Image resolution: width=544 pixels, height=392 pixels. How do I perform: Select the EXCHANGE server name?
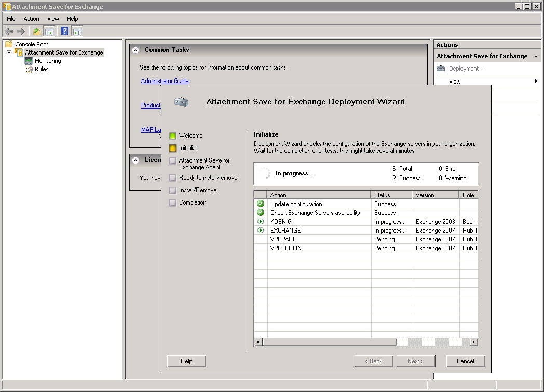click(x=285, y=231)
